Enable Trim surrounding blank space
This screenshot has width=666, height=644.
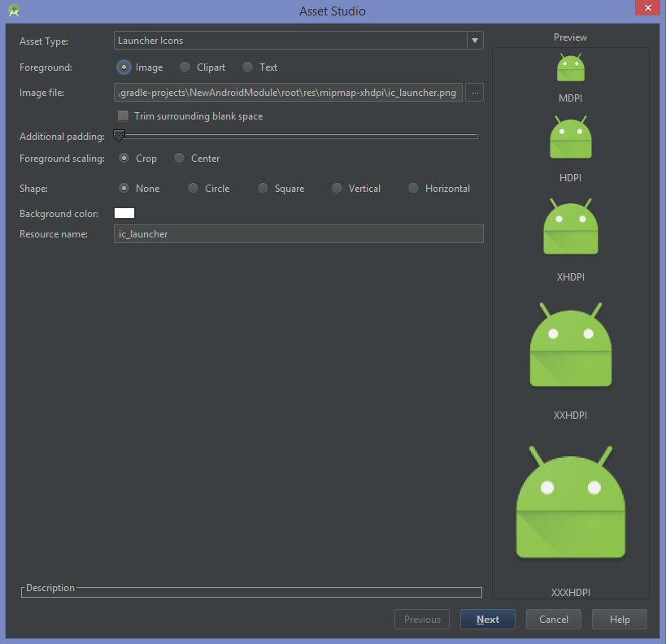(123, 115)
